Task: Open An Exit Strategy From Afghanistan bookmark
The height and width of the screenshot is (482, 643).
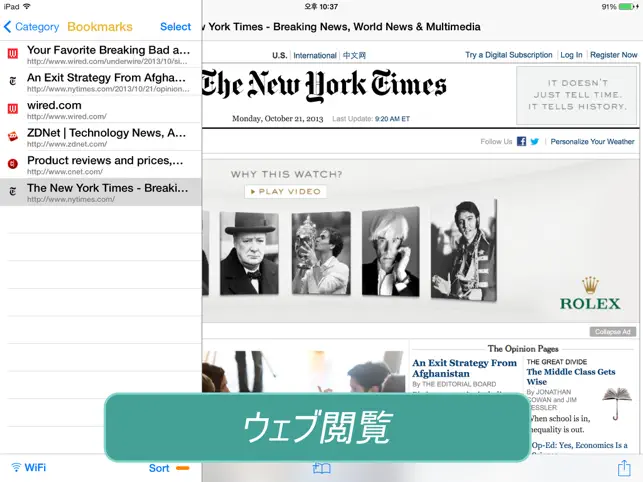Action: [x=100, y=82]
